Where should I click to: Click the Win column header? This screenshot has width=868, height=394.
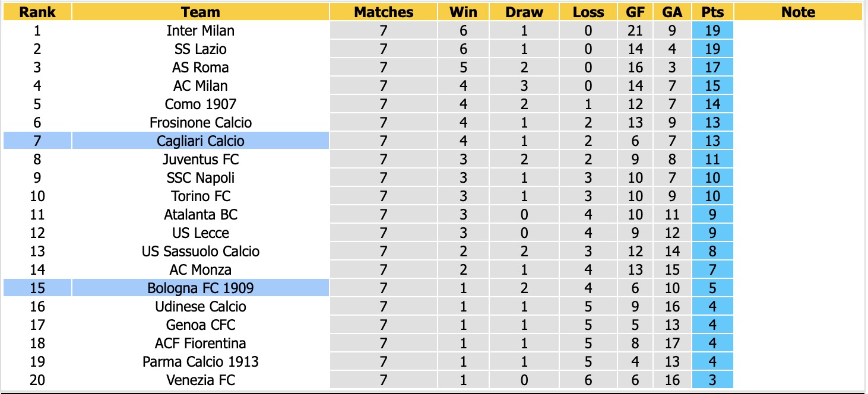(x=464, y=12)
